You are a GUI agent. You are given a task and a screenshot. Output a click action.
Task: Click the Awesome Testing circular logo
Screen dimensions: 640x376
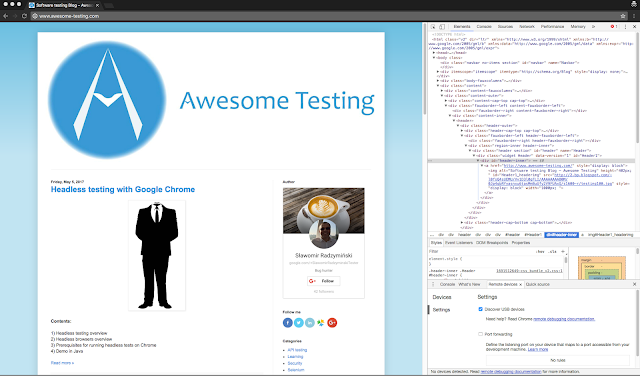[x=107, y=100]
